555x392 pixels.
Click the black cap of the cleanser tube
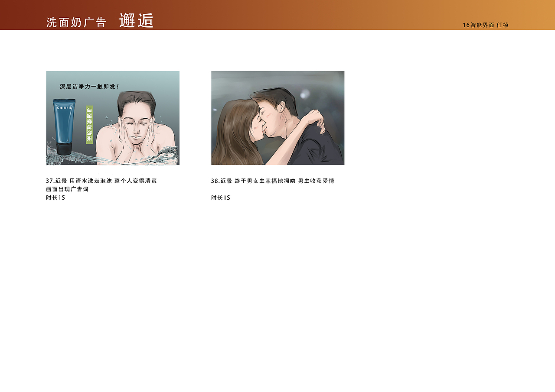[x=63, y=149]
